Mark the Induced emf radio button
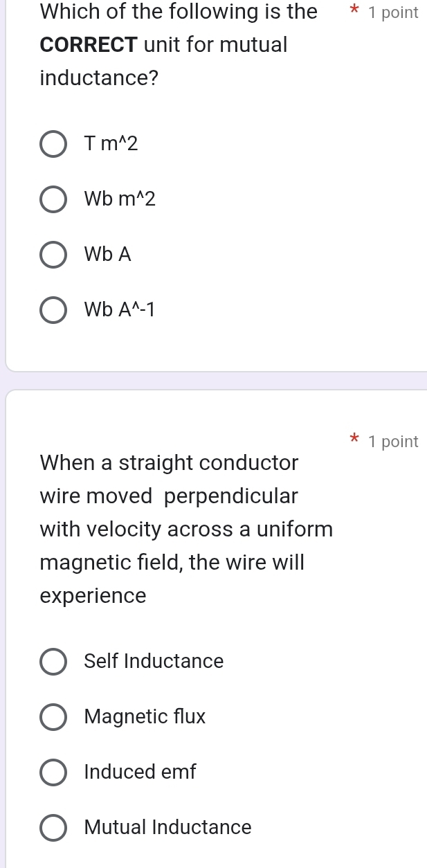Screen dimensions: 427x868 53,772
